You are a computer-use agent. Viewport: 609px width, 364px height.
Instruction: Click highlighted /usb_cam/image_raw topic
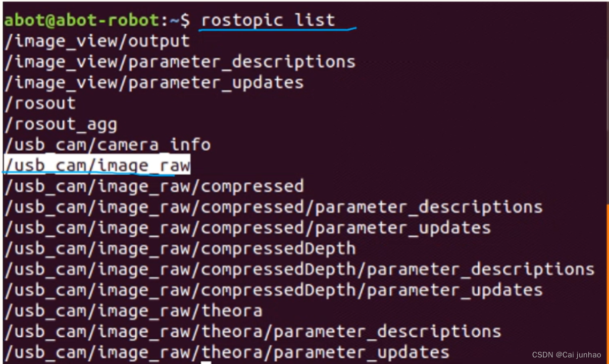(x=97, y=165)
